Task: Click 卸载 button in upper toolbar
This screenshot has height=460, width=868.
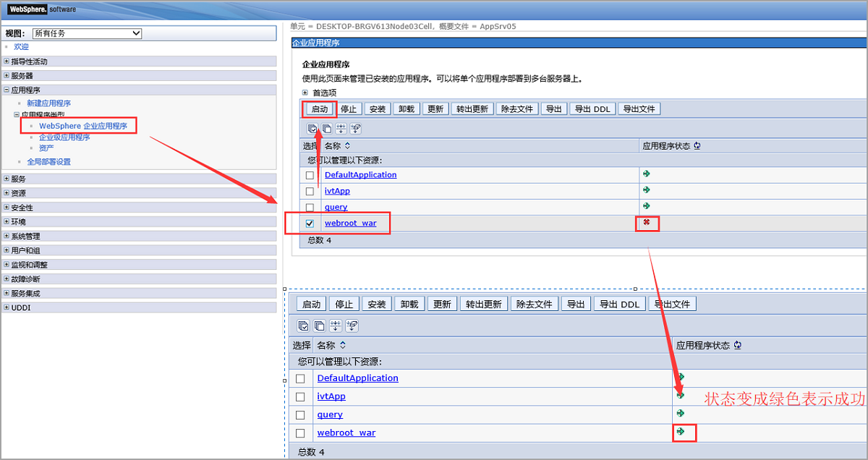Action: pos(407,109)
